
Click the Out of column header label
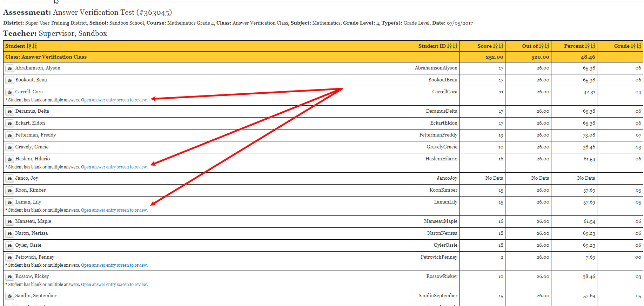(x=530, y=46)
